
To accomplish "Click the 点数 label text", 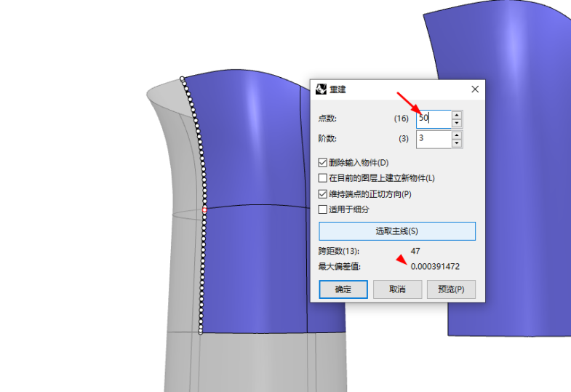I will coord(327,119).
